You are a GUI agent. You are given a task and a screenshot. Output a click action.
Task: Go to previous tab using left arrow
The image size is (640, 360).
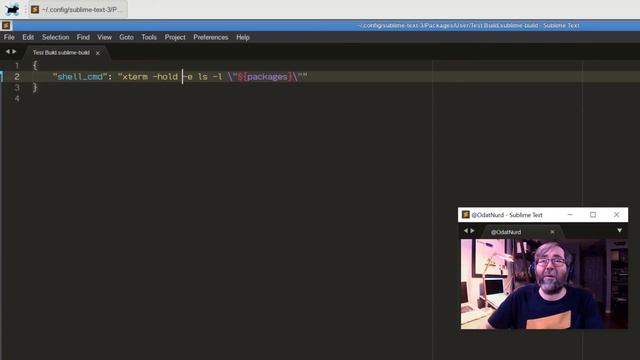pyautogui.click(x=7, y=52)
